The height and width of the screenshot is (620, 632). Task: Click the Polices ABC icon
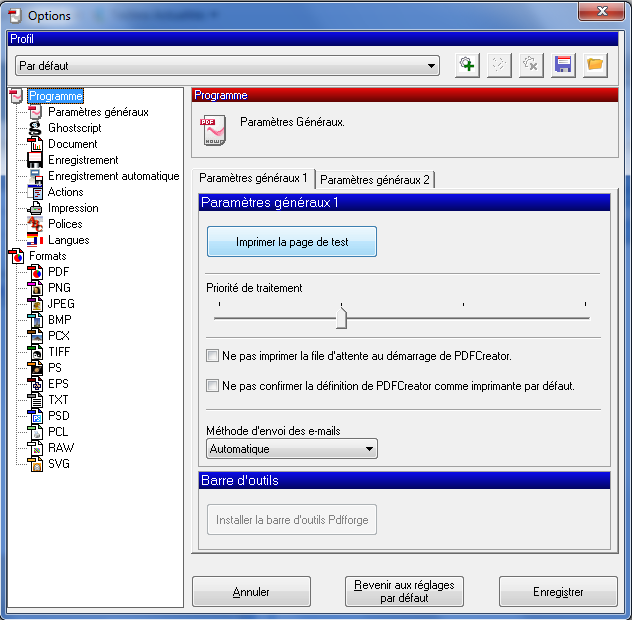point(35,224)
